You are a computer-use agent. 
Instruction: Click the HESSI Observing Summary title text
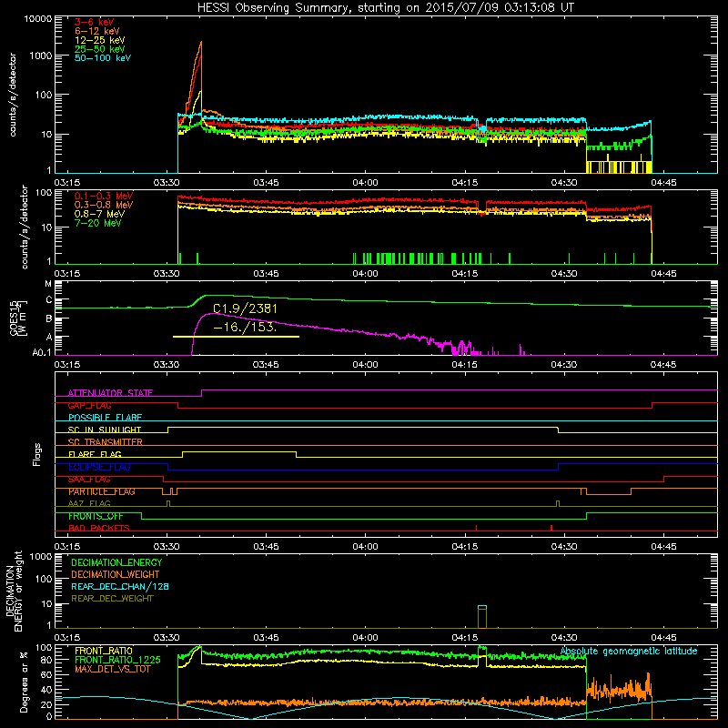(385, 8)
